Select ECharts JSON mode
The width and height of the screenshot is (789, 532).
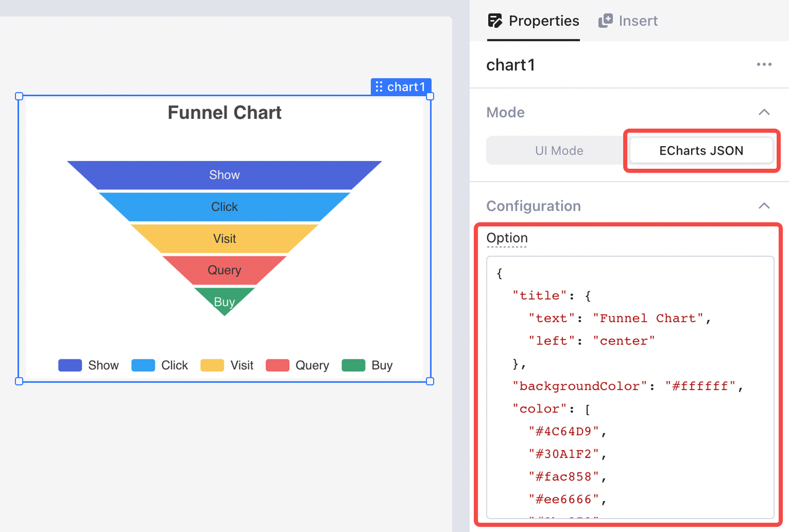(x=701, y=150)
